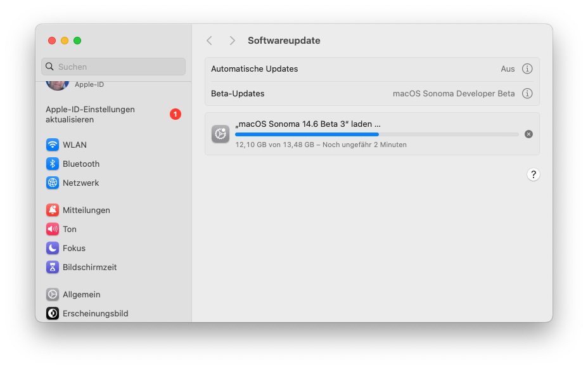Show info for Beta-Updates
The image size is (588, 369).
tap(527, 93)
